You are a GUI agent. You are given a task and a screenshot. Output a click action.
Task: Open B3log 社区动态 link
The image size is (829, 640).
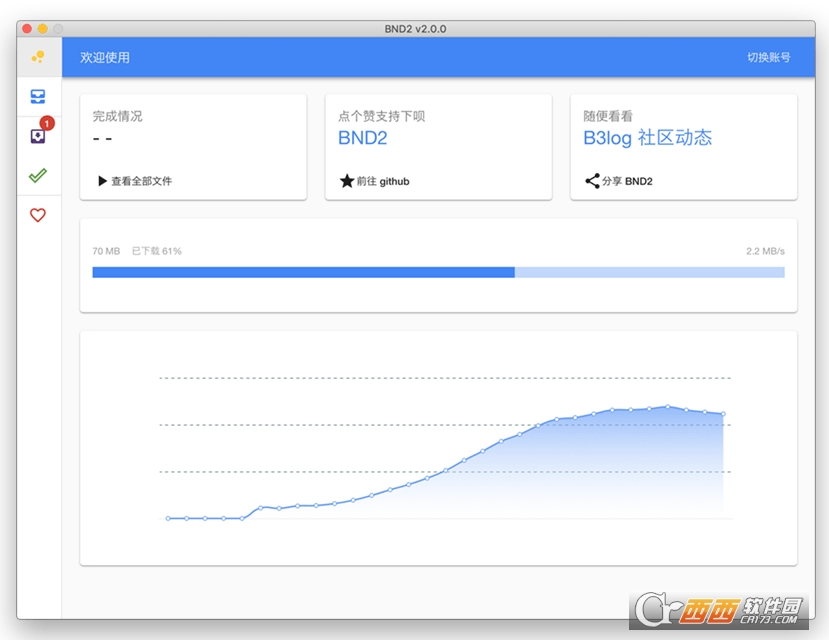pyautogui.click(x=648, y=137)
